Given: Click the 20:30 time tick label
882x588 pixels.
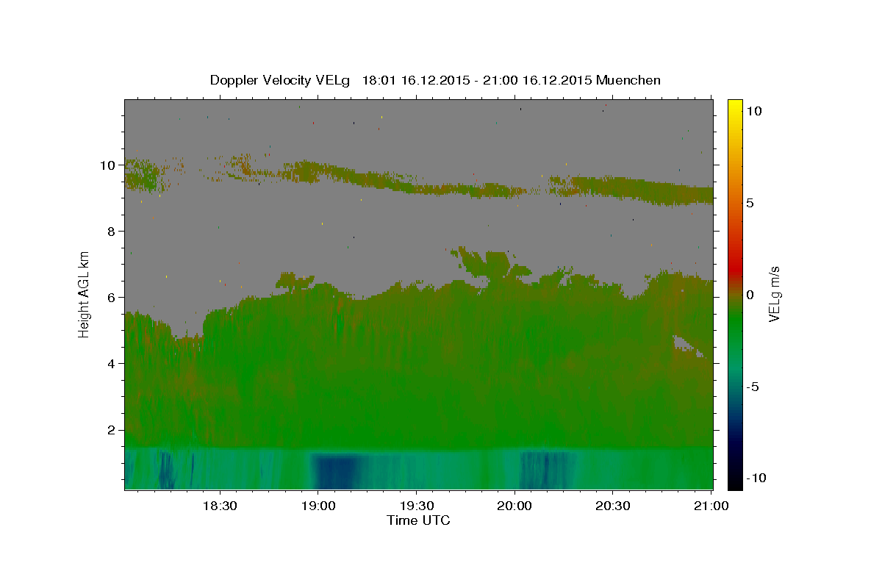Looking at the screenshot, I should pos(613,506).
